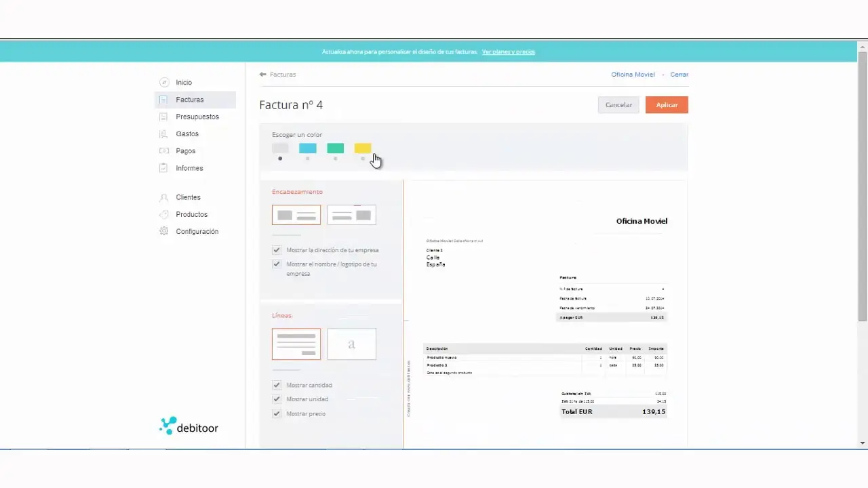The width and height of the screenshot is (868, 488).
Task: Click the Configuración gear icon
Action: 163,231
